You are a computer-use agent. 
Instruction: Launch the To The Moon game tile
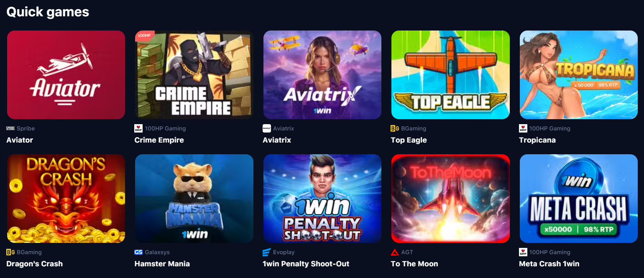[x=450, y=199]
